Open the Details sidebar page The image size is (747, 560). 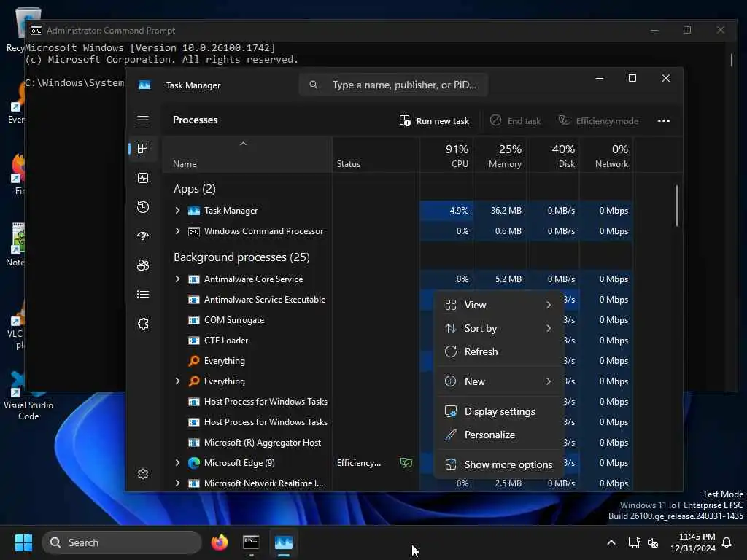143,295
